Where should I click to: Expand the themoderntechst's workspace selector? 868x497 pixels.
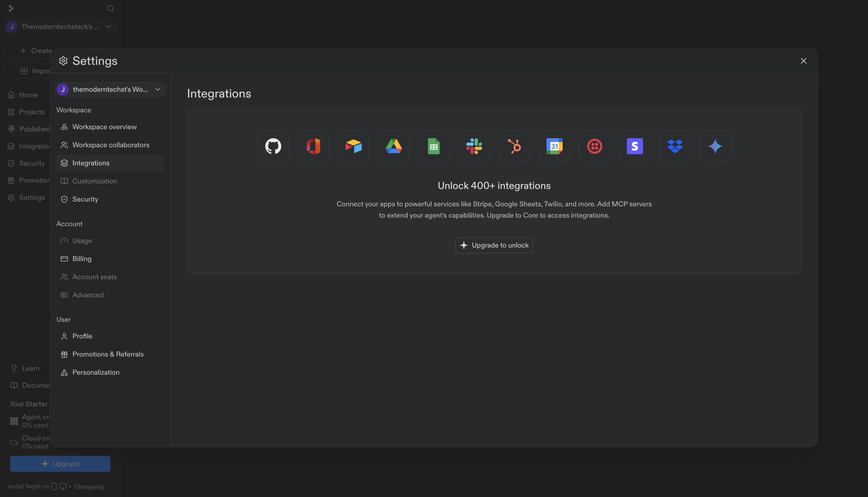(110, 90)
